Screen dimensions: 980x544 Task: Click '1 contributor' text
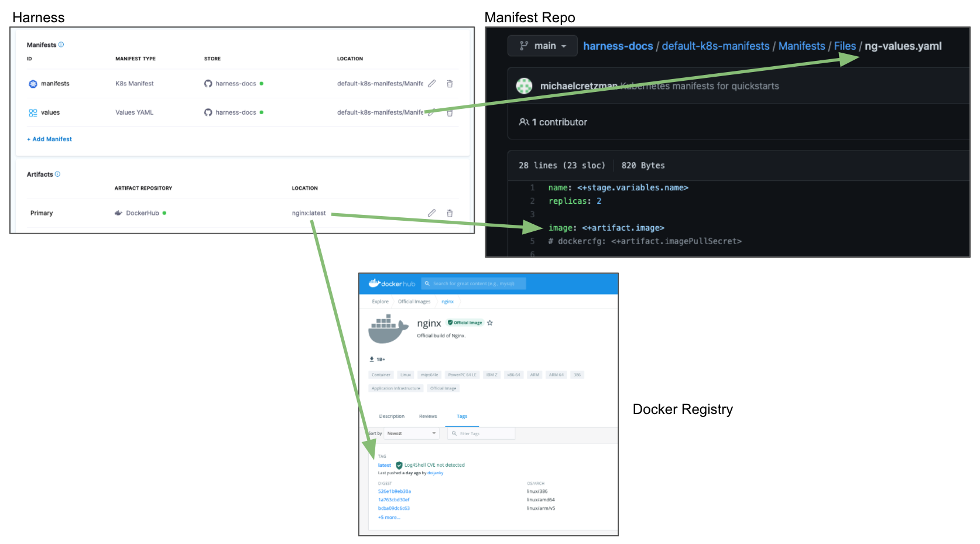pos(559,122)
